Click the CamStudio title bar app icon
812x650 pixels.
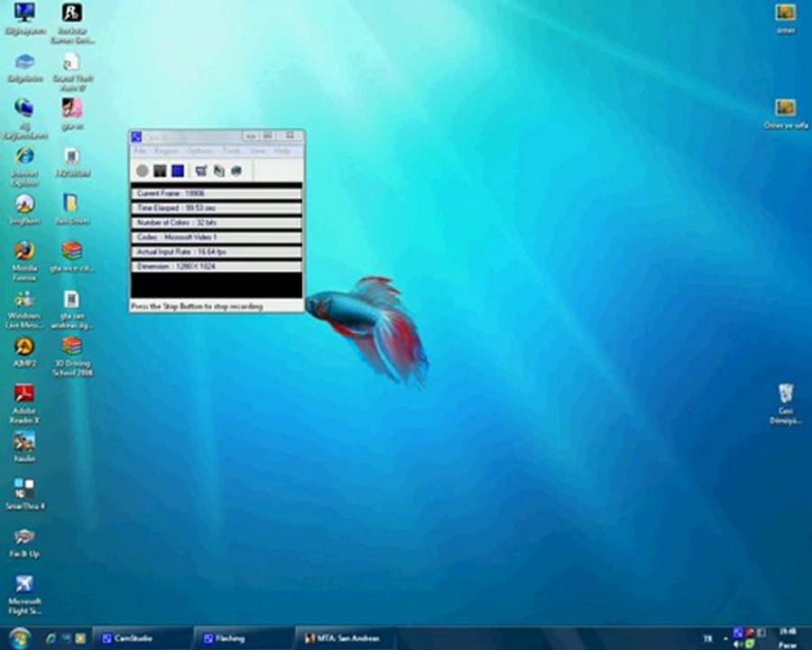tap(136, 137)
